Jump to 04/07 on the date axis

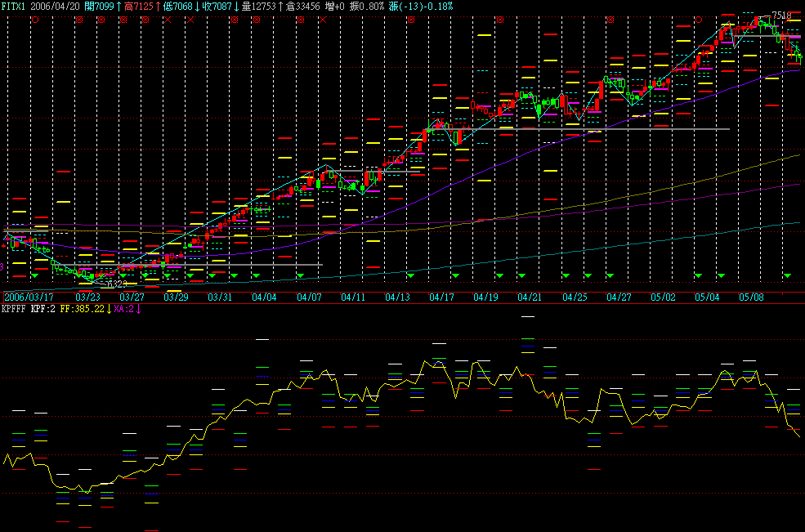point(308,297)
